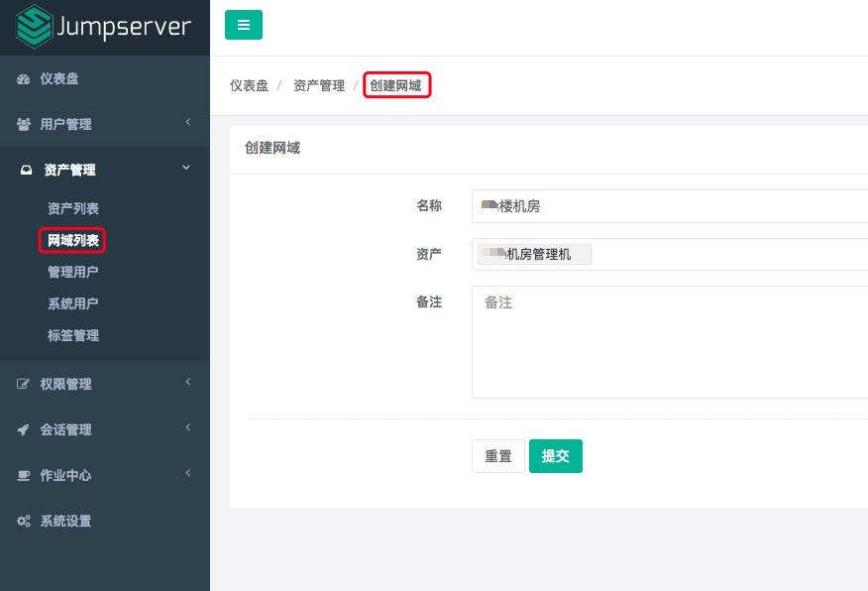Open the 资产 asset selection box
868x591 pixels.
[x=670, y=254]
